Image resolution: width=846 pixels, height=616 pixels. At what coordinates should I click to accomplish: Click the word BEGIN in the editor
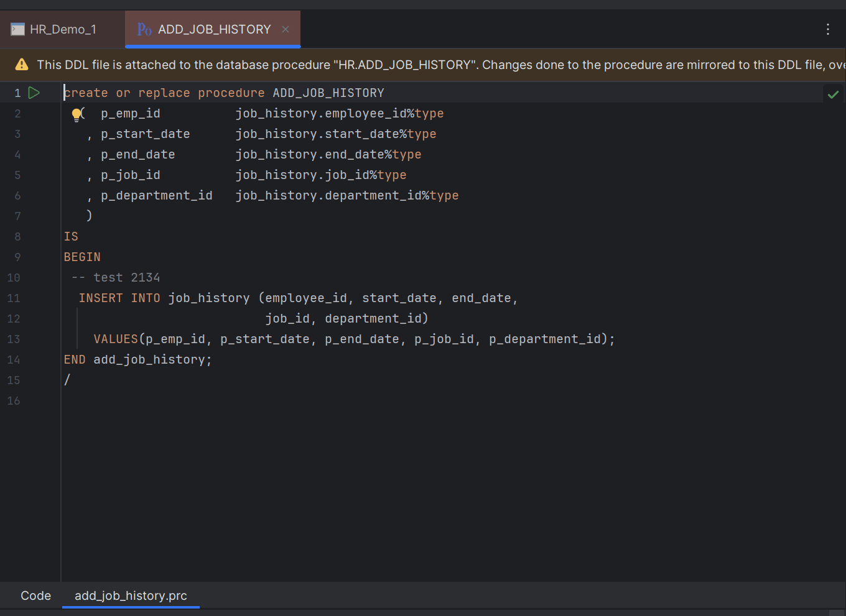[81, 257]
